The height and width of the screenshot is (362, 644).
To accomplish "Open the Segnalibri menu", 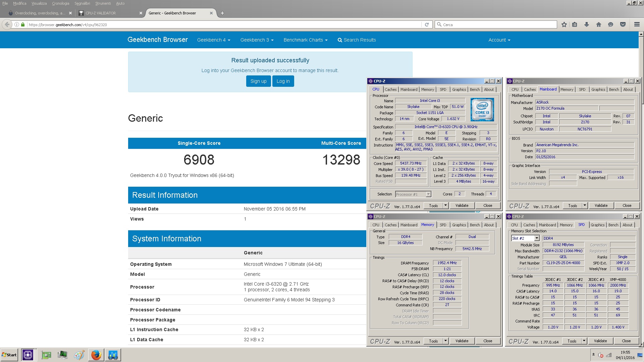I will pos(82,3).
